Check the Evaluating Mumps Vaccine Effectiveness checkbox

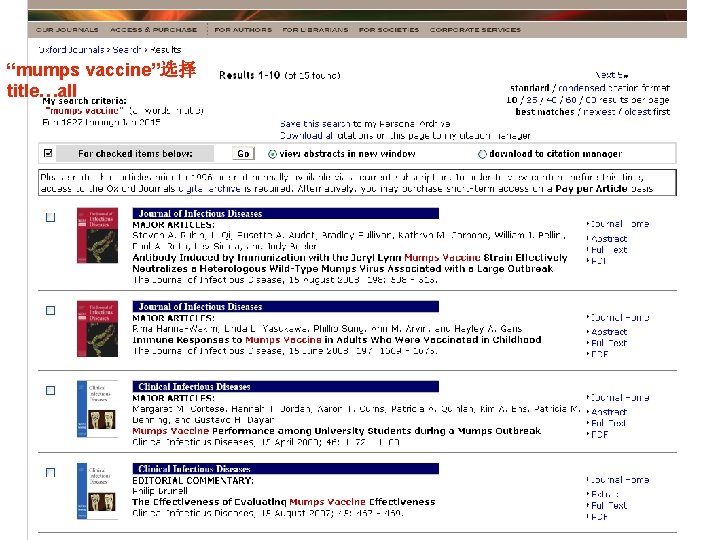tap(51, 472)
